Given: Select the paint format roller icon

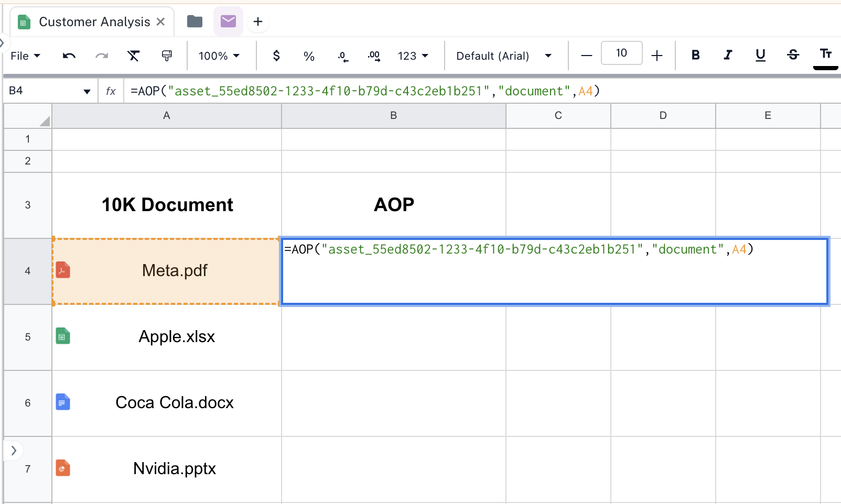Looking at the screenshot, I should 167,56.
